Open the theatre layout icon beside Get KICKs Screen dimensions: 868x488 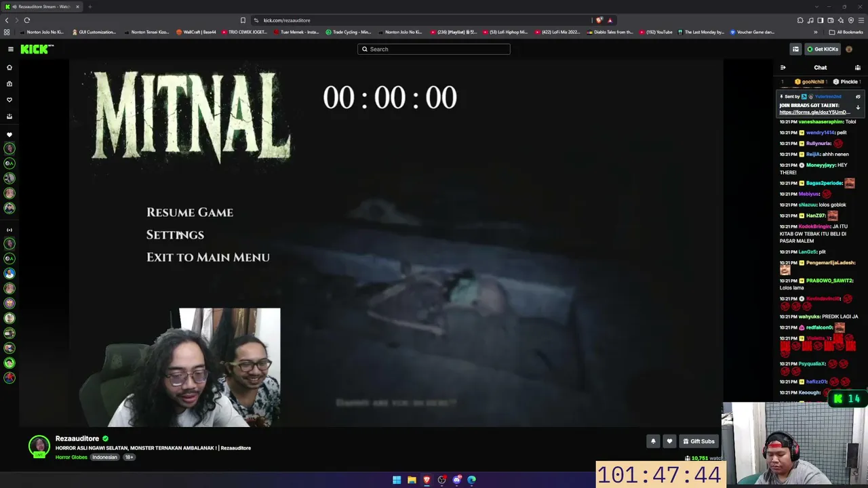795,49
